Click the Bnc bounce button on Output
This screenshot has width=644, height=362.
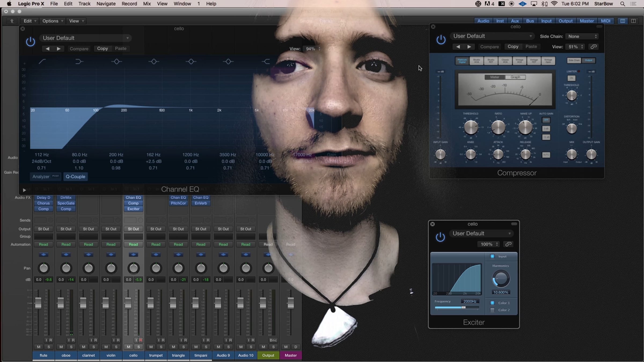tap(273, 340)
